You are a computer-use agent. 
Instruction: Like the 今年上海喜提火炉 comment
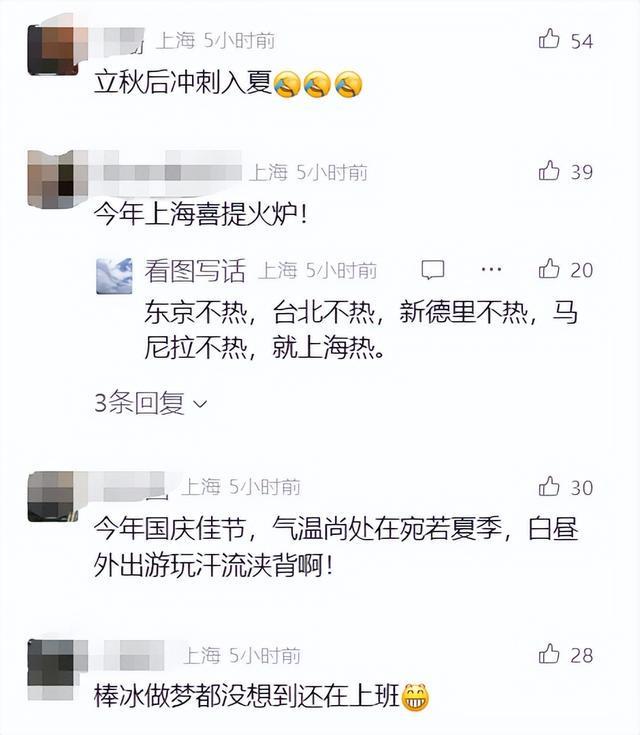click(x=549, y=170)
